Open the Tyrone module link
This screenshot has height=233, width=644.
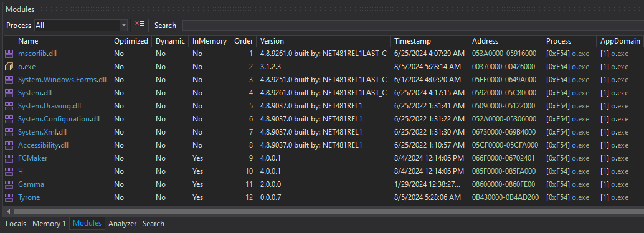[29, 197]
